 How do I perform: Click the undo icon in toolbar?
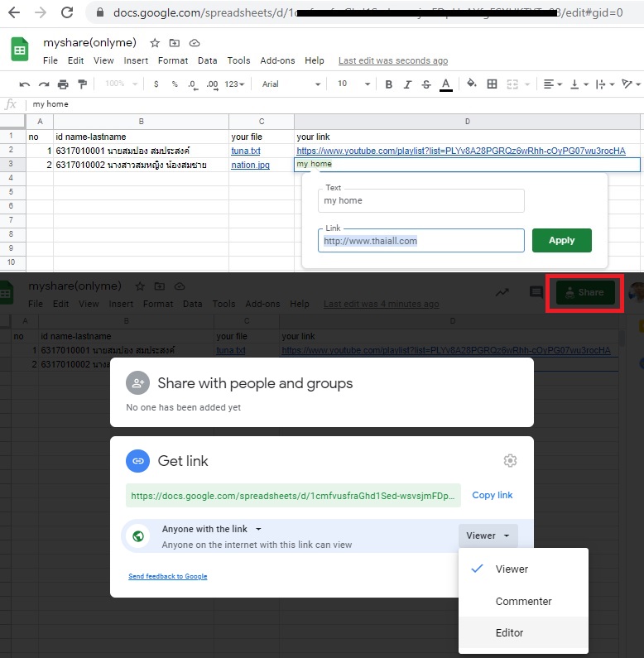25,84
